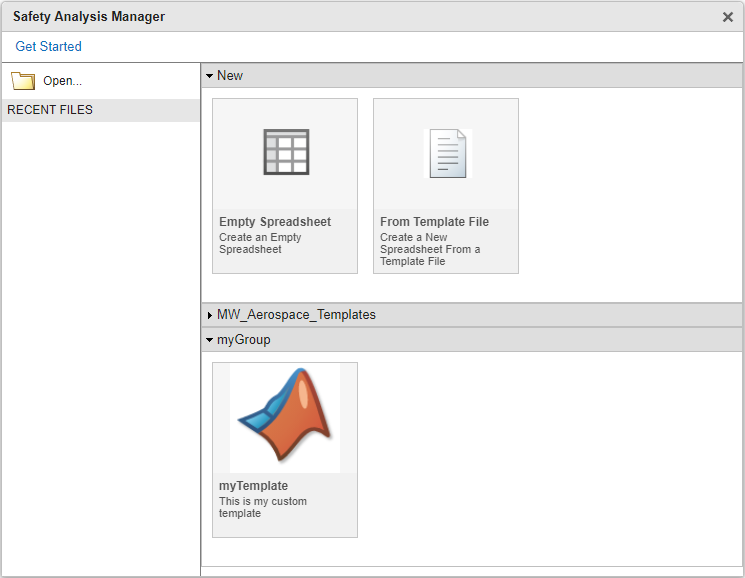Click the From Template File card title
Viewport: 745px width, 578px height.
tap(434, 222)
